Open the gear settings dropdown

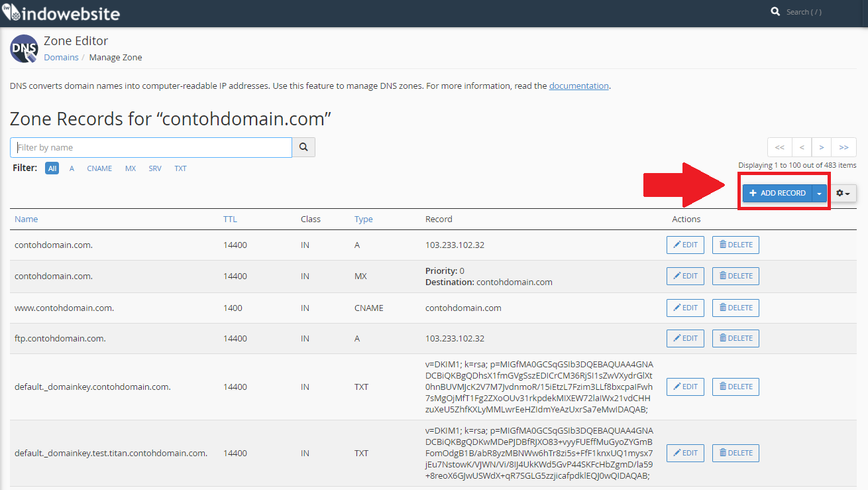coord(843,192)
